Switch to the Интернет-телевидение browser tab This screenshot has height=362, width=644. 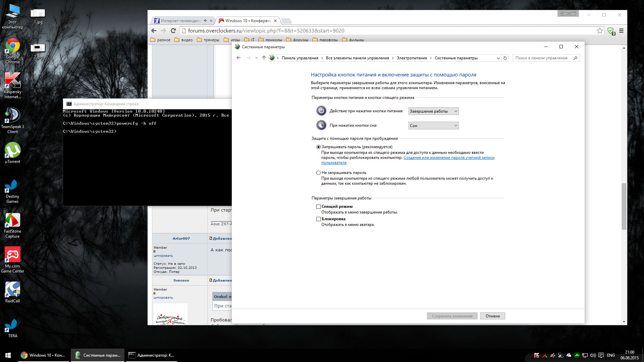click(x=180, y=21)
